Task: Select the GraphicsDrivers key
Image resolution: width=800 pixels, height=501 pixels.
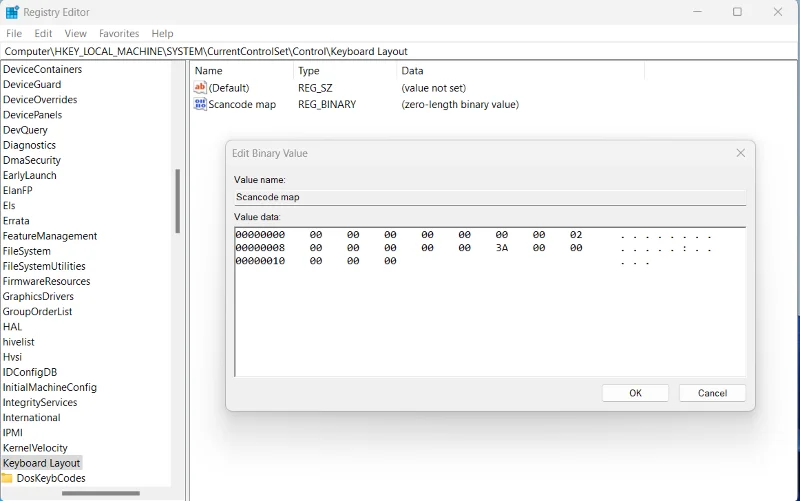Action: [38, 296]
